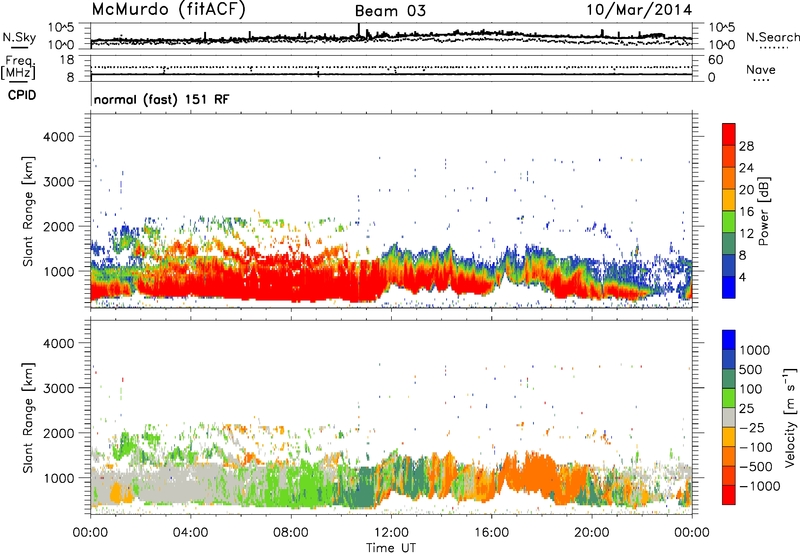
Task: Click the text normal (fast) 151 RF
Action: pyautogui.click(x=161, y=99)
